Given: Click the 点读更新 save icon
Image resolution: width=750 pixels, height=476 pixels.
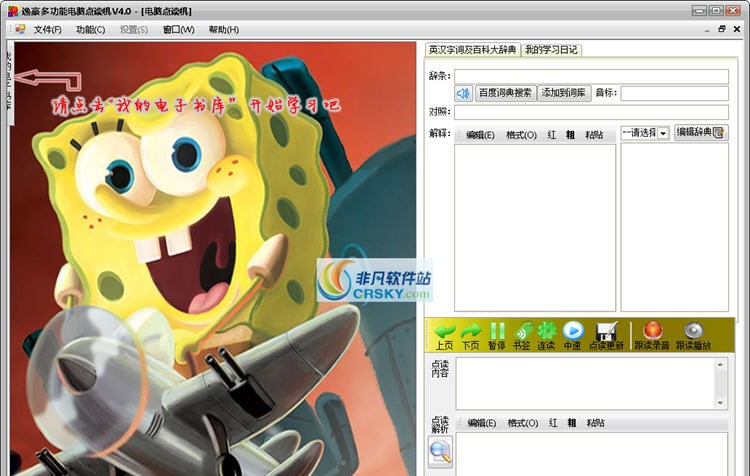Looking at the screenshot, I should [605, 335].
